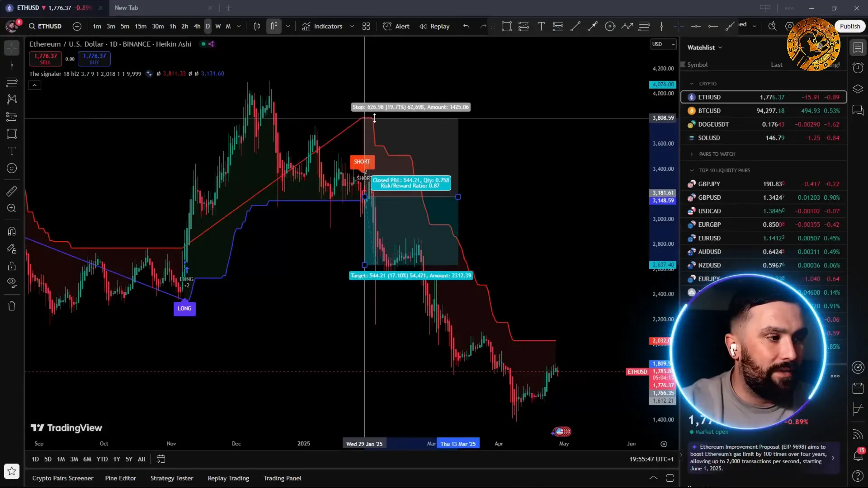Open the Fibonacci retracement tools
Screen dimensions: 868x488
(x=12, y=82)
